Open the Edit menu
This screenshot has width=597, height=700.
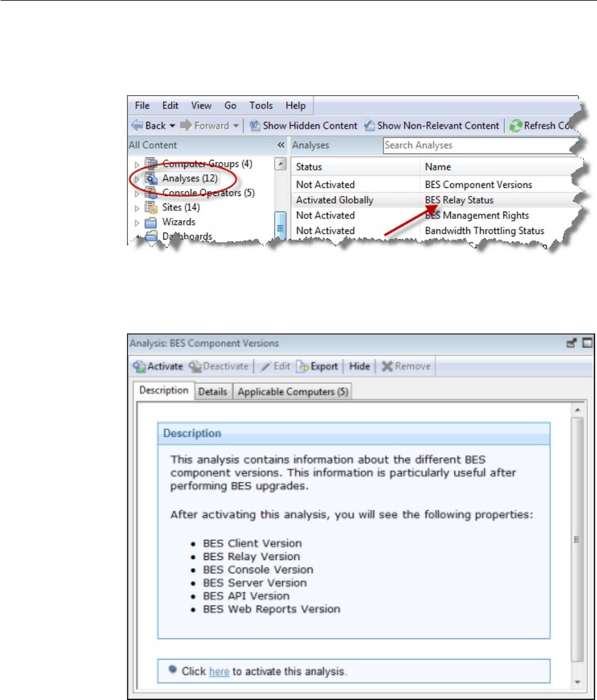pyautogui.click(x=170, y=106)
